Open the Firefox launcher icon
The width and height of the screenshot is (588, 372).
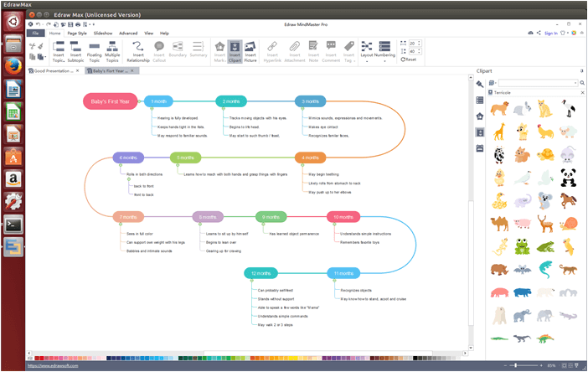click(x=13, y=67)
